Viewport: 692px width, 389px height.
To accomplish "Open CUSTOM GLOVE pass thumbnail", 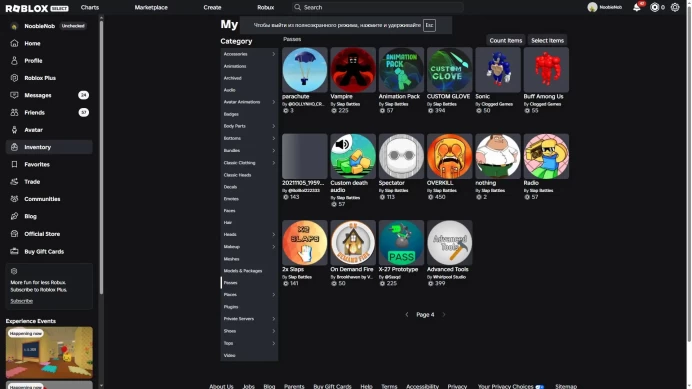I will point(449,70).
